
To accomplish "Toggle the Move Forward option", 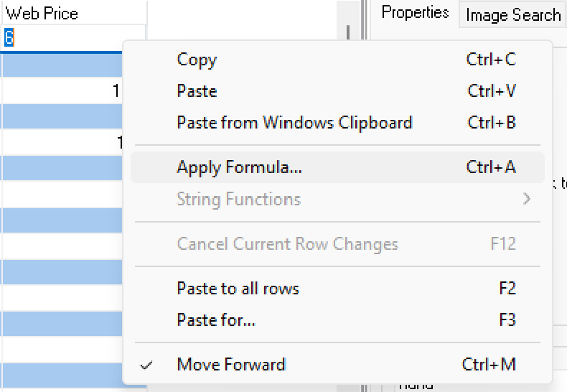I will [x=231, y=365].
